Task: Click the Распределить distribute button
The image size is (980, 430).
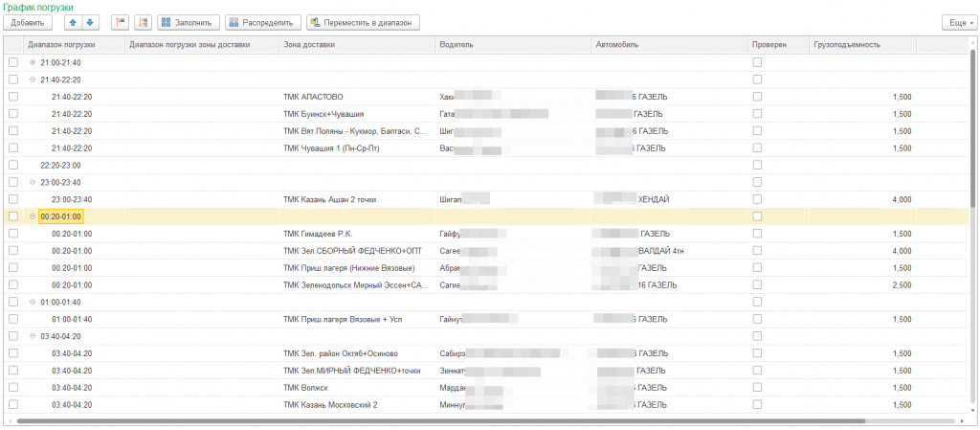Action: tap(263, 22)
